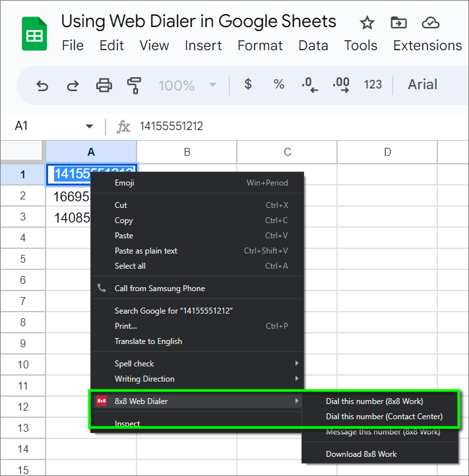Image resolution: width=469 pixels, height=476 pixels.
Task: Open the Edit menu
Action: pyautogui.click(x=111, y=46)
